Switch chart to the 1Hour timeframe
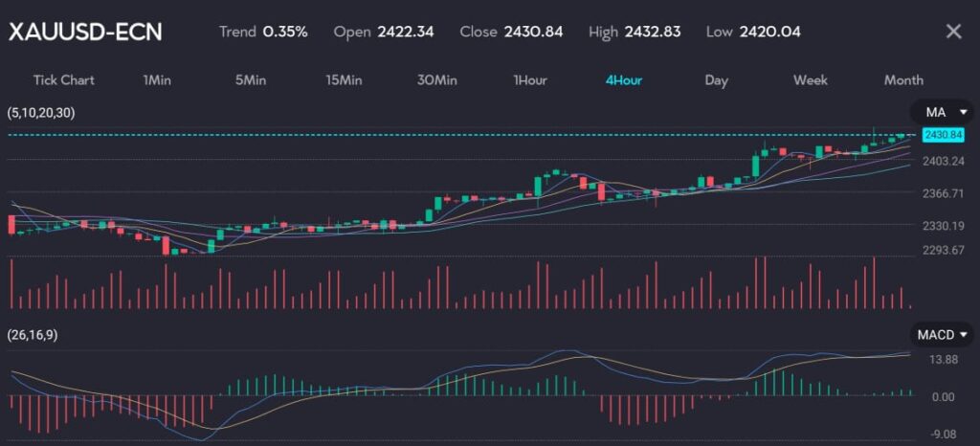This screenshot has width=980, height=446. 529,80
